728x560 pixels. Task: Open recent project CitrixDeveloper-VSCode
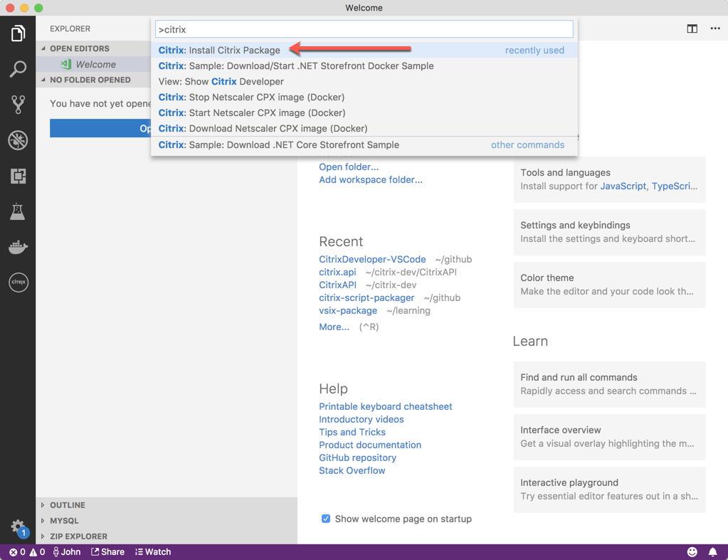point(372,259)
